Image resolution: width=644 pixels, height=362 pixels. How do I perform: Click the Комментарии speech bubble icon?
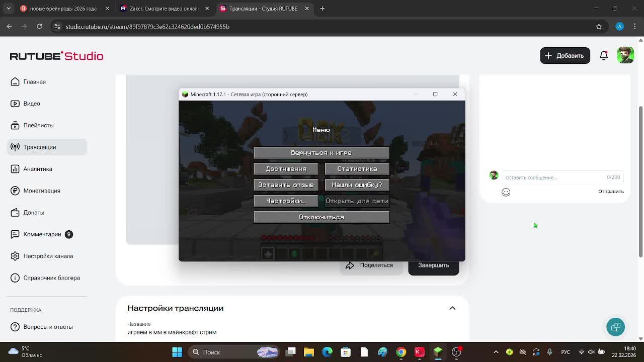pos(15,234)
